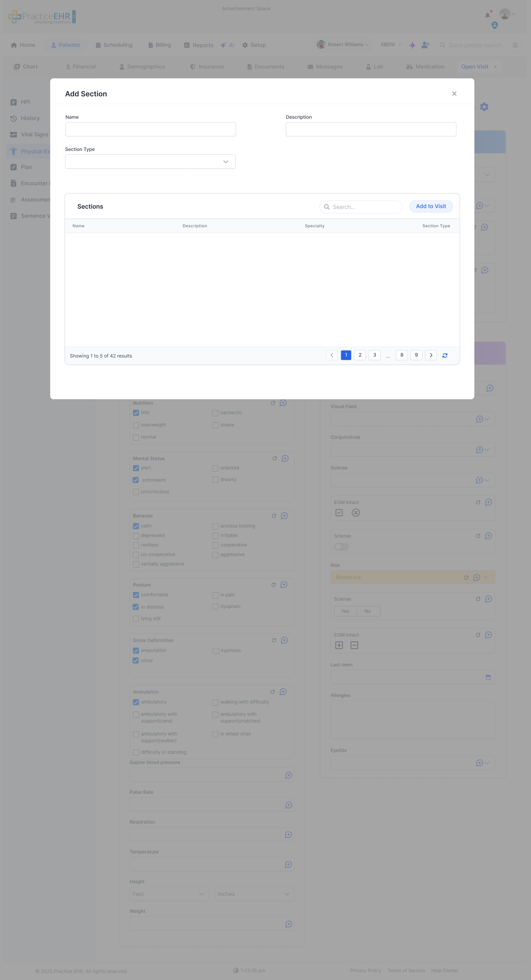Click the previous page arrow in Sections
This screenshot has height=980, width=531.
pyautogui.click(x=332, y=355)
